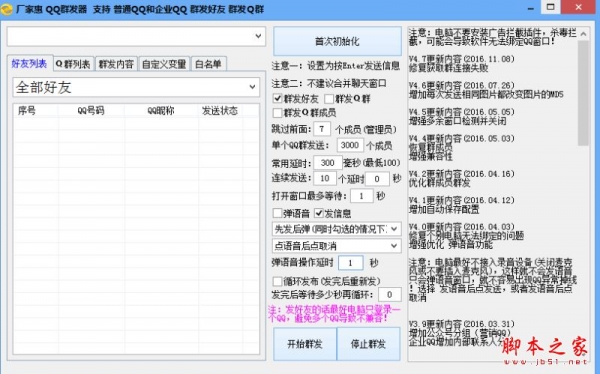Screen dimensions: 600x374
Task: Click the 单个QQ群发送 field showing 3000
Action: point(350,145)
